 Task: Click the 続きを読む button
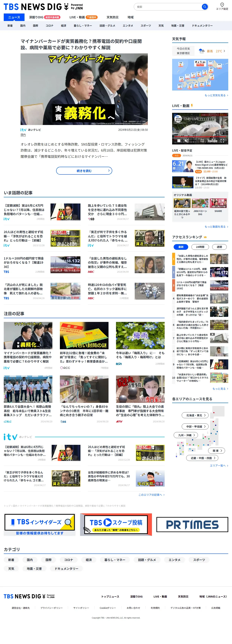point(84,171)
